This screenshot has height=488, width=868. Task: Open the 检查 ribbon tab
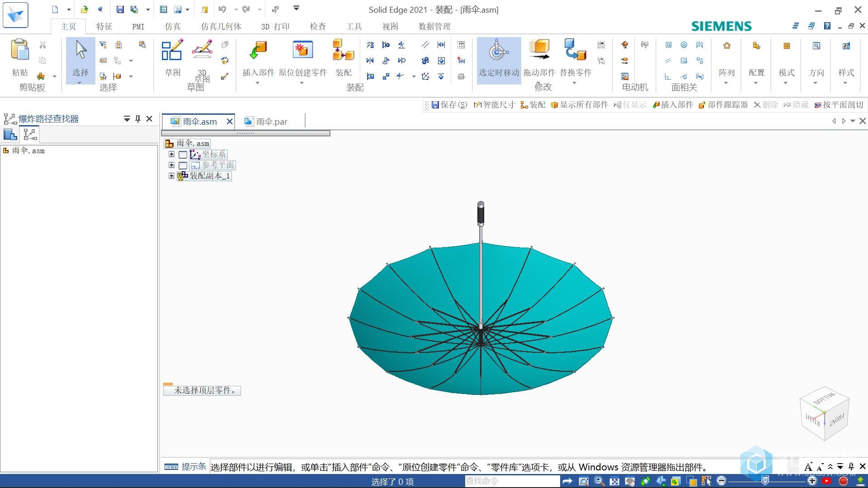[x=318, y=27]
